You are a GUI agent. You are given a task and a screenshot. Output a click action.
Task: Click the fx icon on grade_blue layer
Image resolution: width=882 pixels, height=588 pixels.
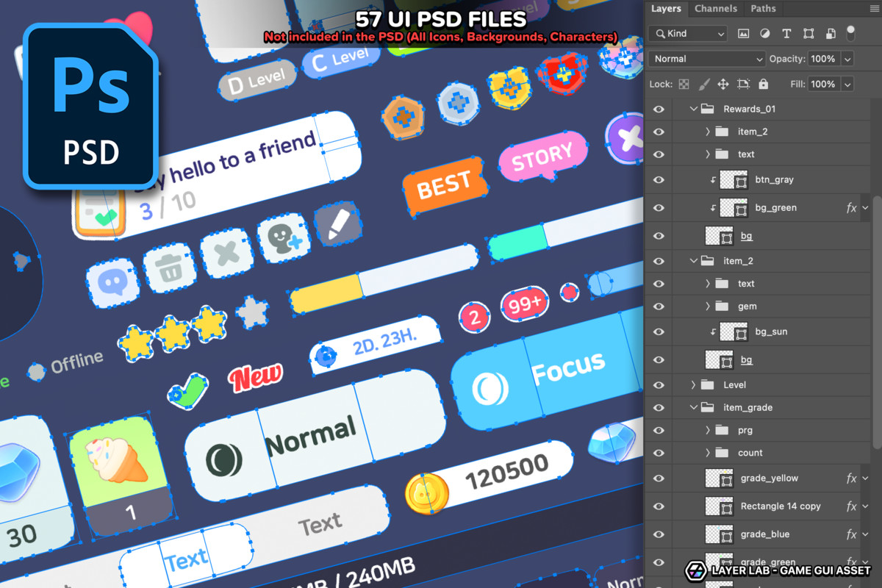851,534
